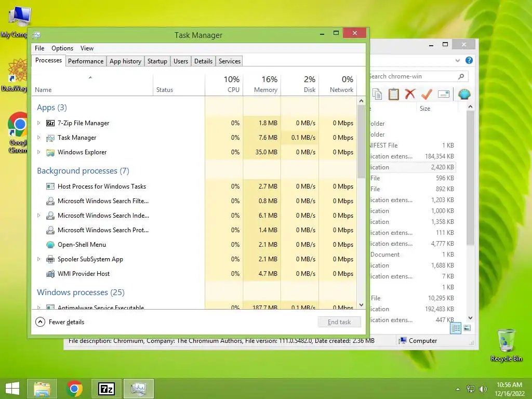Screen dimensions: 532x399
Task: Sort by Memory column header
Action: [x=262, y=84]
